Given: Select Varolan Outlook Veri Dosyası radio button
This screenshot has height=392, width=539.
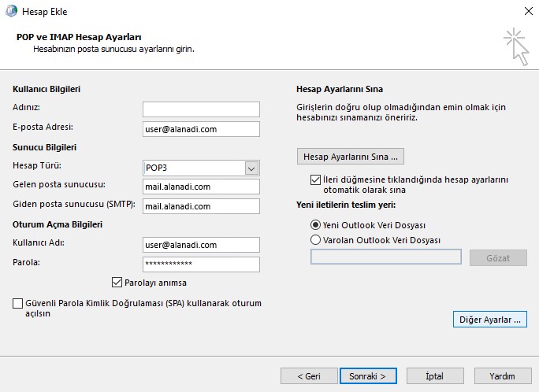Looking at the screenshot, I should coord(315,239).
